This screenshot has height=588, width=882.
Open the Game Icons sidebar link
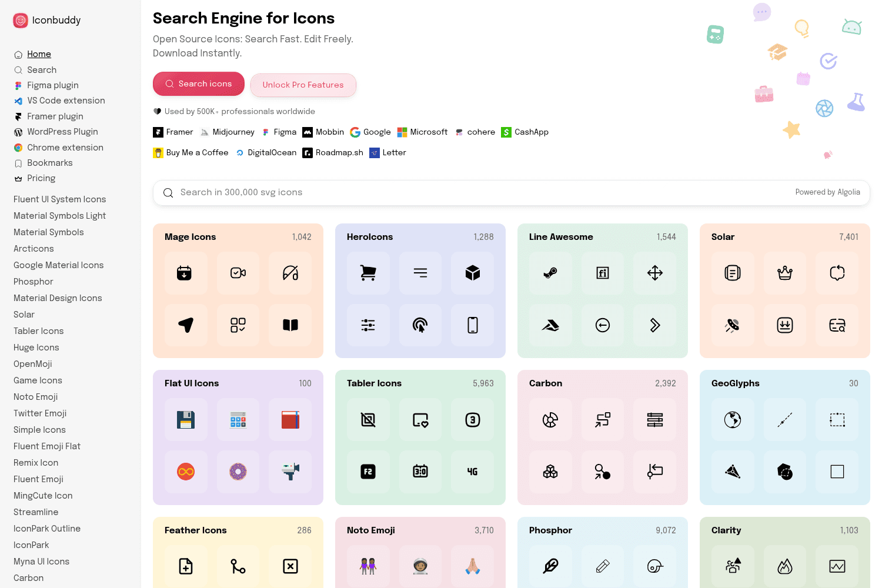38,380
